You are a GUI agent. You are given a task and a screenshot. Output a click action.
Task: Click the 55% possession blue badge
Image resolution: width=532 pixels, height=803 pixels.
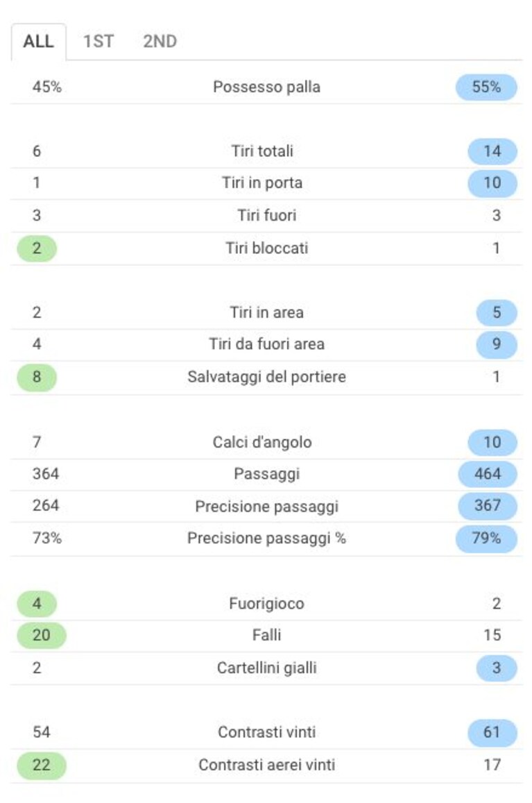point(486,87)
